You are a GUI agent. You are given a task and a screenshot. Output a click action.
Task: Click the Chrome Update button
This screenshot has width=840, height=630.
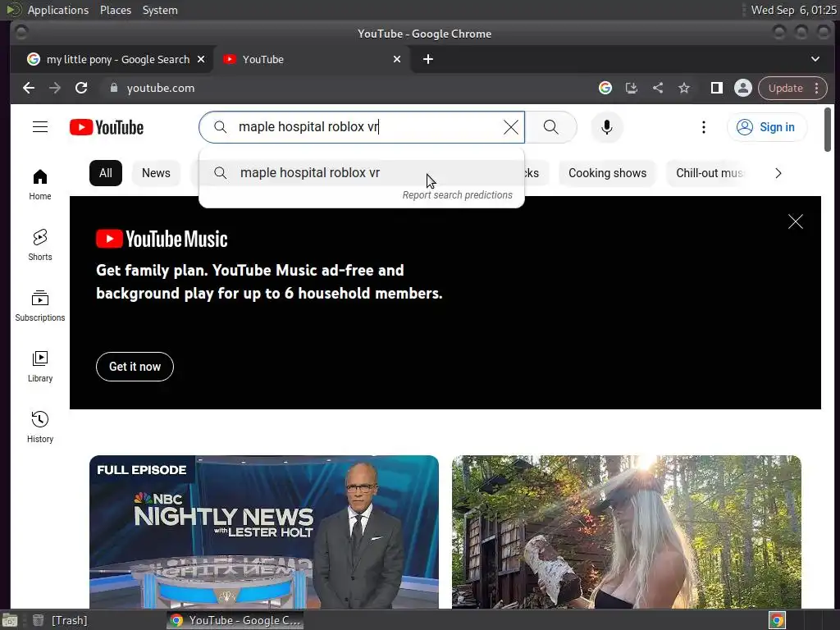(x=785, y=88)
